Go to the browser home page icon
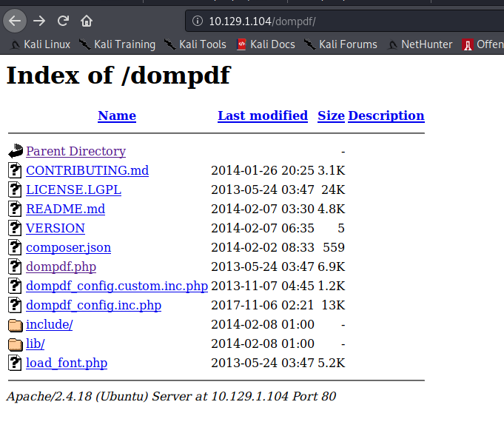504x436 pixels. pyautogui.click(x=87, y=20)
